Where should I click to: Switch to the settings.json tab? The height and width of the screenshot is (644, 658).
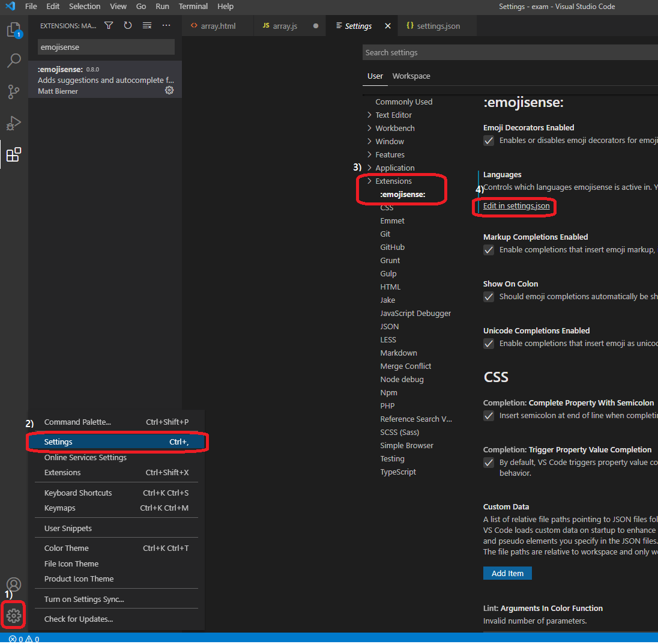pos(433,26)
